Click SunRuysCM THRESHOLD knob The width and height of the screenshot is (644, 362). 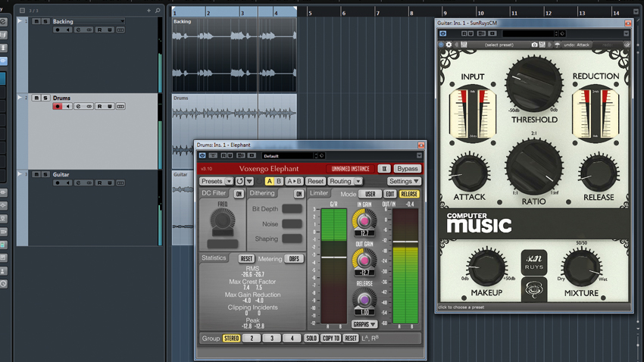tap(534, 83)
